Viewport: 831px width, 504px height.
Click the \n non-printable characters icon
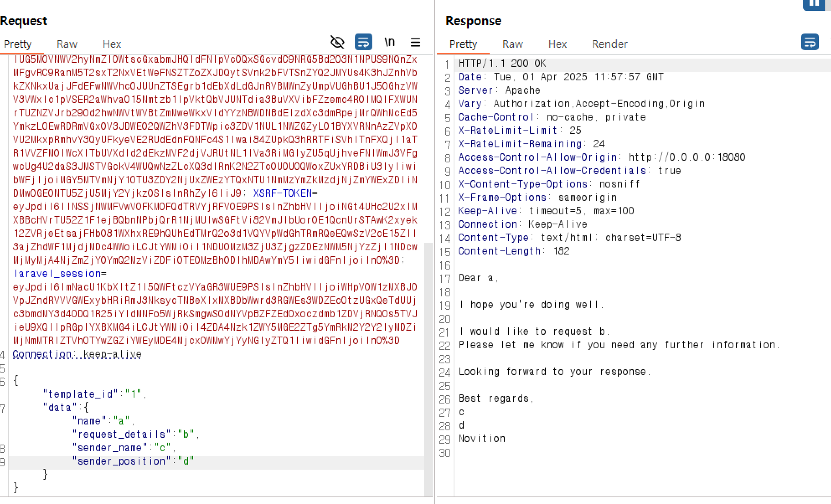pyautogui.click(x=389, y=42)
